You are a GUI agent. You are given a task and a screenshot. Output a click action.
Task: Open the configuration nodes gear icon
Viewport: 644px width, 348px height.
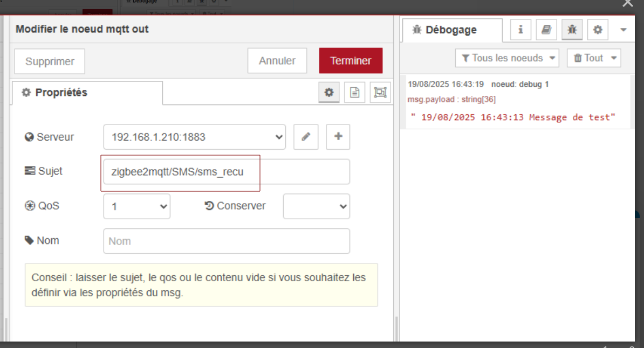598,30
